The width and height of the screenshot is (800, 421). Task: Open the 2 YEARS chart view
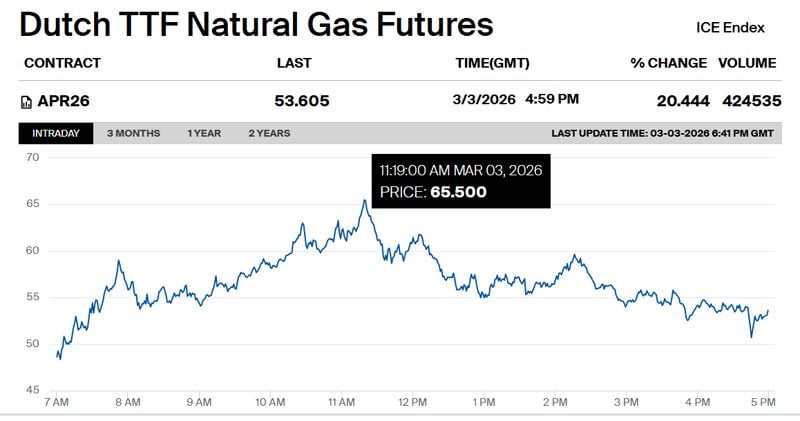[269, 133]
